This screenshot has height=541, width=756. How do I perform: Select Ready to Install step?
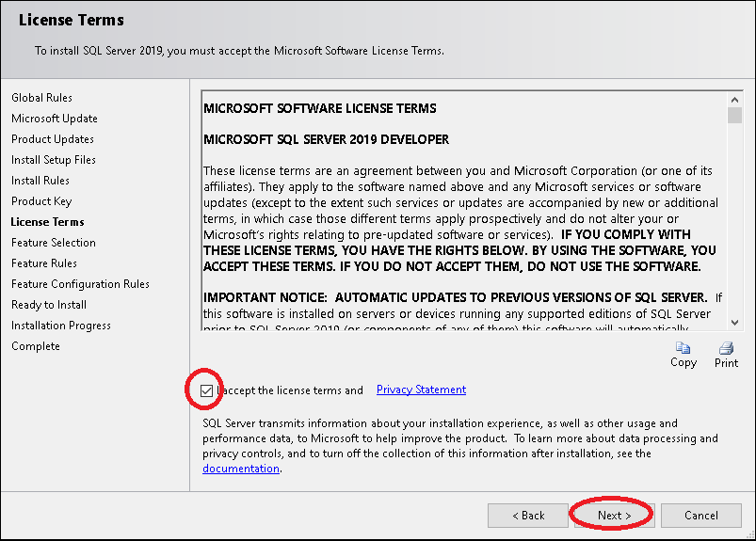tap(49, 305)
